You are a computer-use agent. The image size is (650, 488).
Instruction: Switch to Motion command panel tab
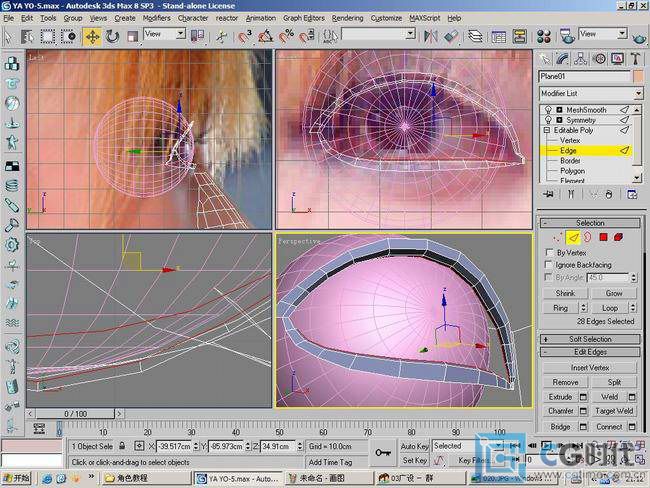tap(599, 59)
